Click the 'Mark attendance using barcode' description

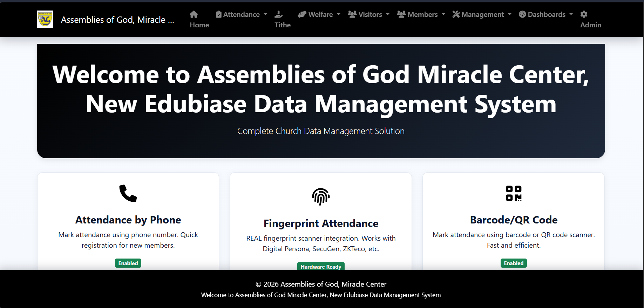tap(514, 240)
